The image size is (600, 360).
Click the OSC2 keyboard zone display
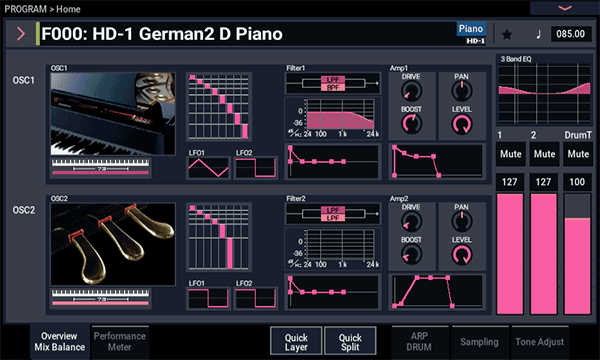(x=100, y=298)
